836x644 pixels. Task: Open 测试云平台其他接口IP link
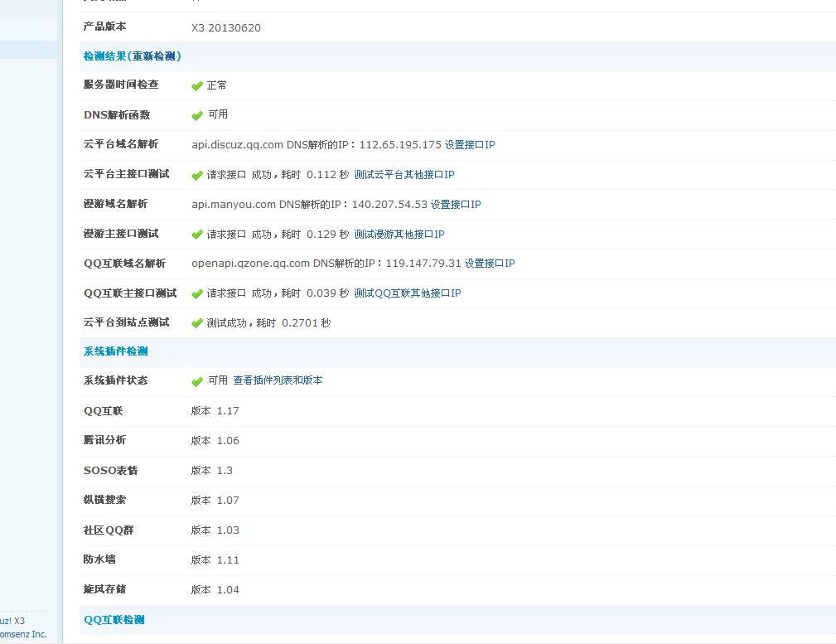click(x=404, y=175)
